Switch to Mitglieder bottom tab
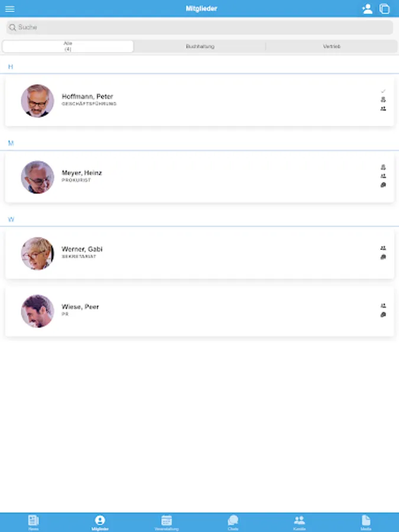399x532 pixels. click(x=100, y=522)
